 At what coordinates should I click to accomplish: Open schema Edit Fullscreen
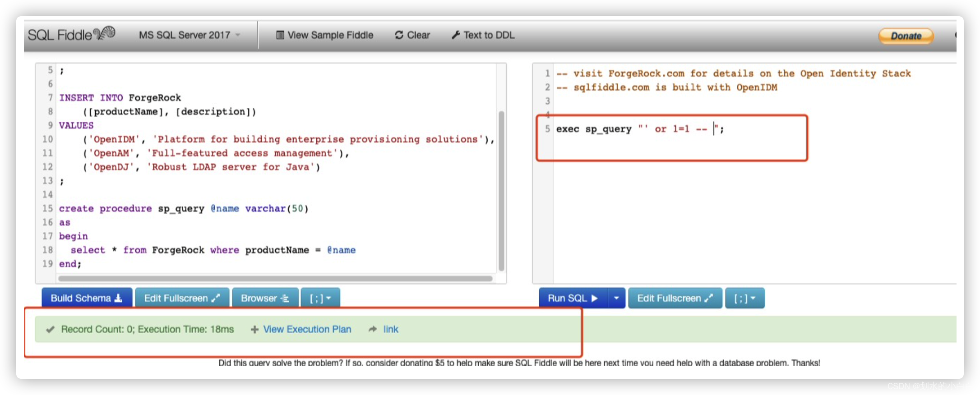[182, 298]
